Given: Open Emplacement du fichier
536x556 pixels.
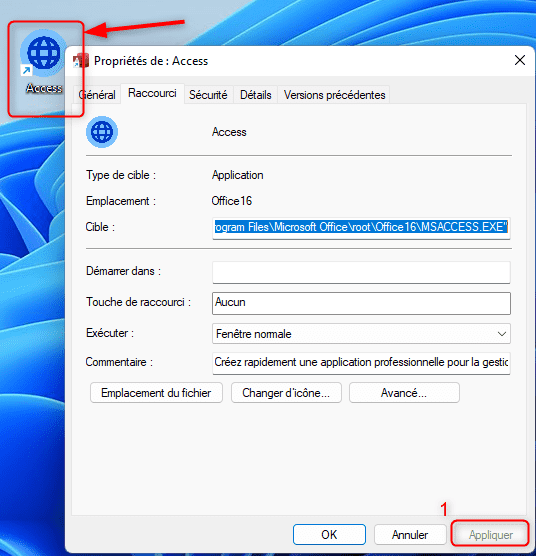Looking at the screenshot, I should pos(156,393).
